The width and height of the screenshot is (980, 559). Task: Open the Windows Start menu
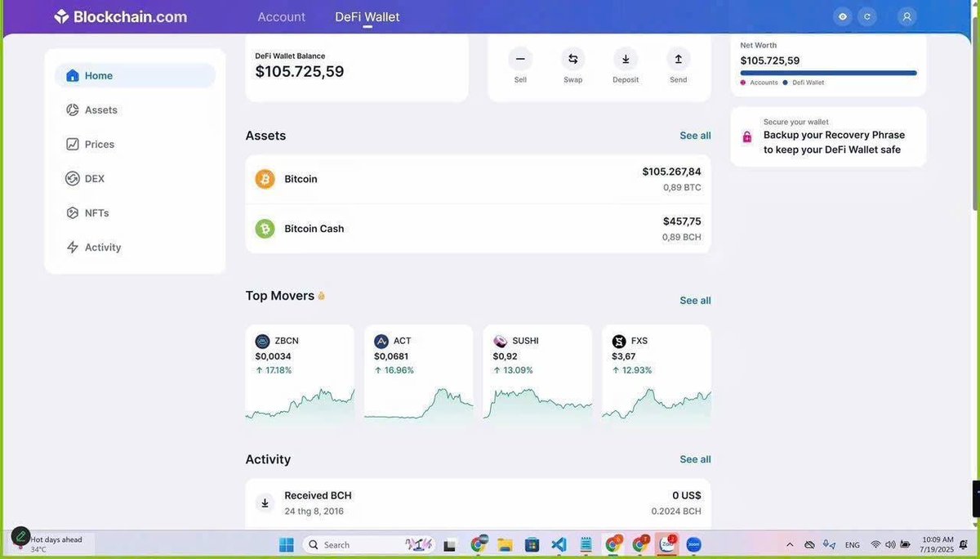[287, 544]
